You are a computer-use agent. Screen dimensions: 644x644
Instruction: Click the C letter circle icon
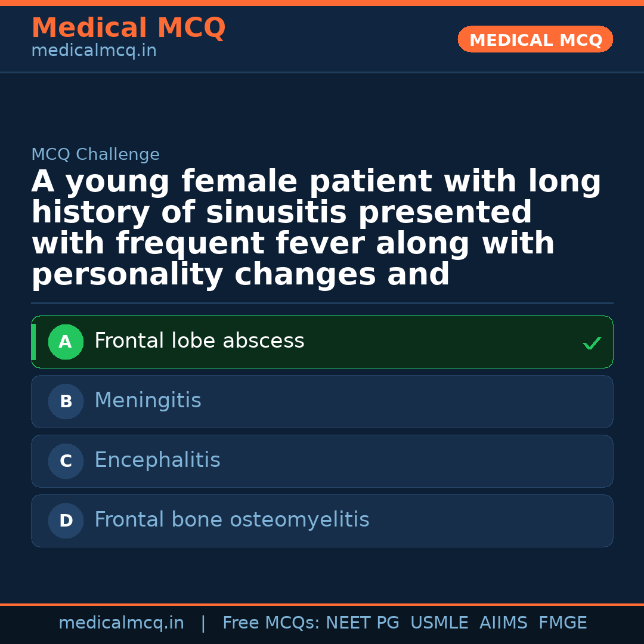point(66,461)
